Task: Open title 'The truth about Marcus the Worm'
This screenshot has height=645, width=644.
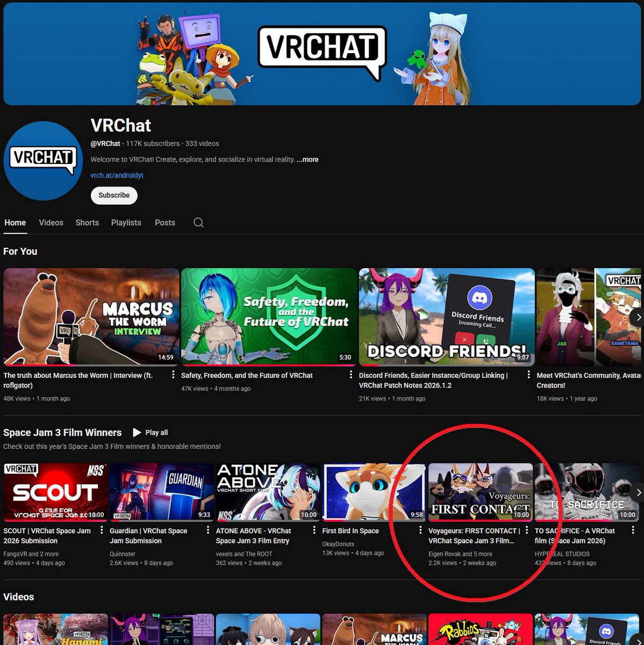Action: [78, 380]
